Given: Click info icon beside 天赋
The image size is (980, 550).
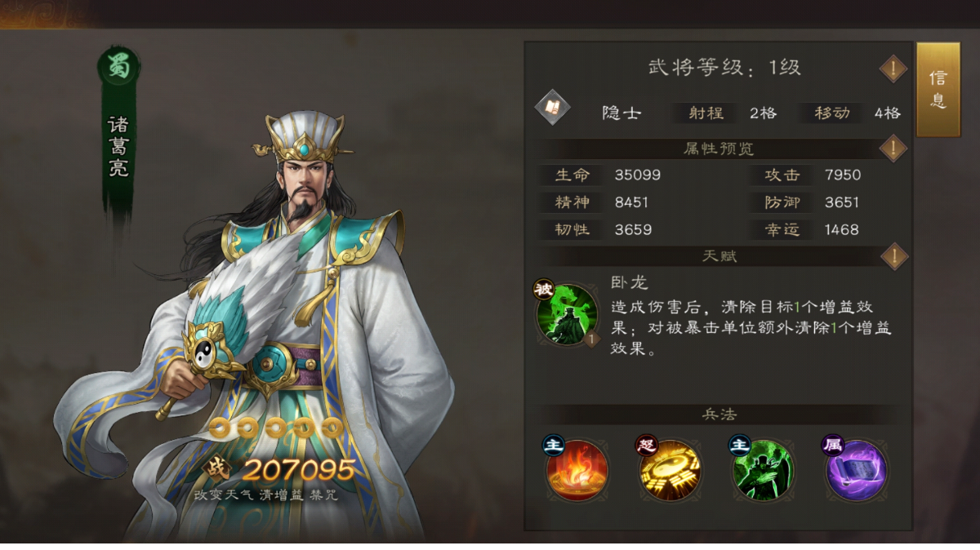Looking at the screenshot, I should point(893,256).
